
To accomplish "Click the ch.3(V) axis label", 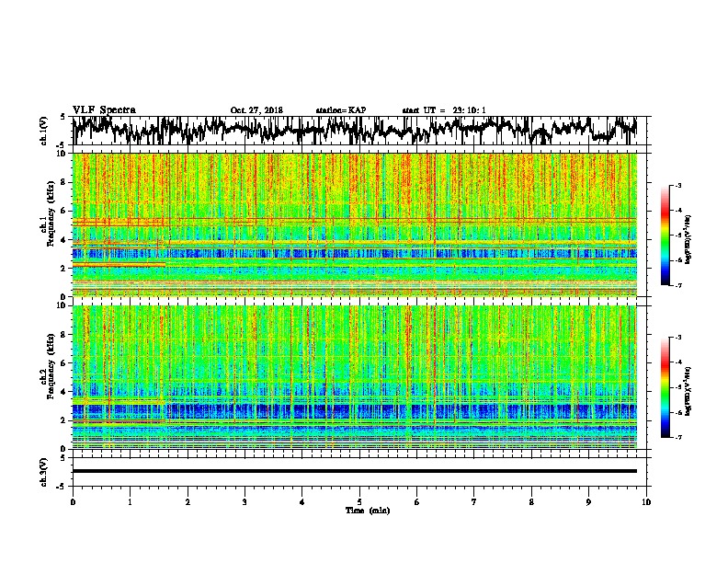I will pyautogui.click(x=44, y=472).
